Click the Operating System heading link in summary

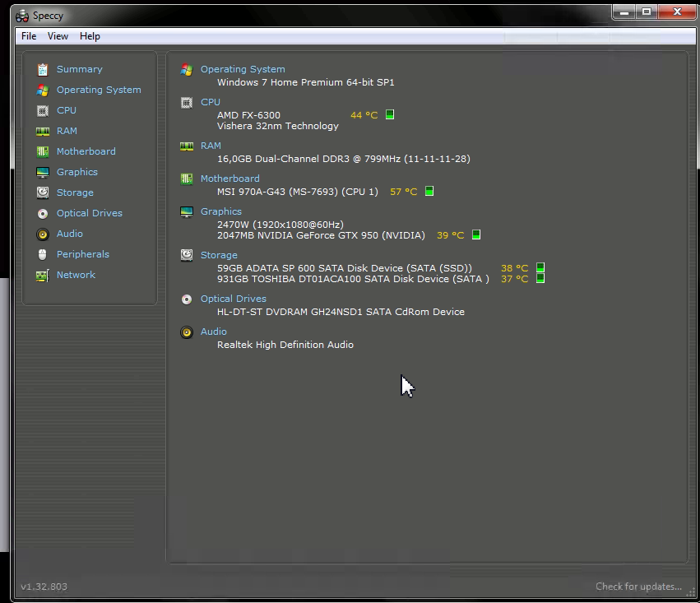[x=243, y=69]
